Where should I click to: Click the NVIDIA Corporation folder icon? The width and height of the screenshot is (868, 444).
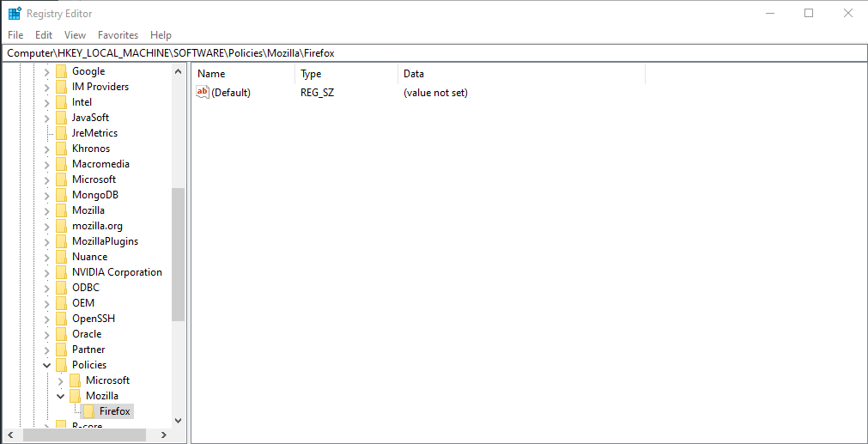[x=61, y=272]
